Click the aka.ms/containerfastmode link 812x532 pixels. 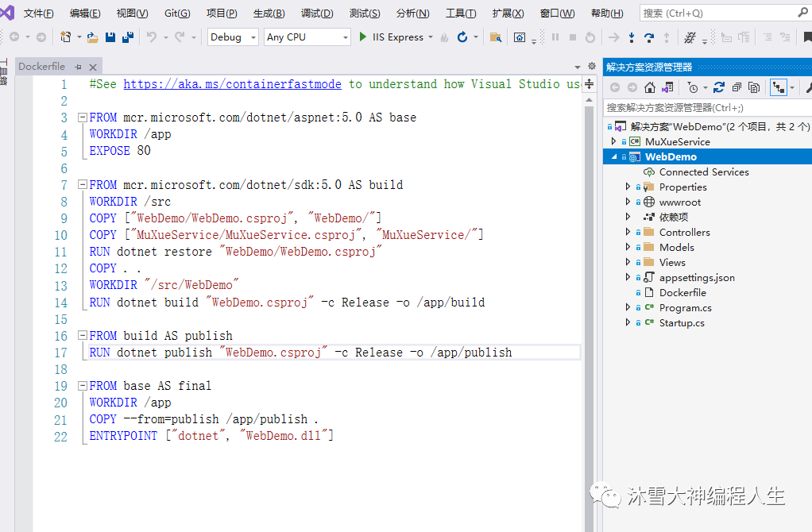point(232,84)
